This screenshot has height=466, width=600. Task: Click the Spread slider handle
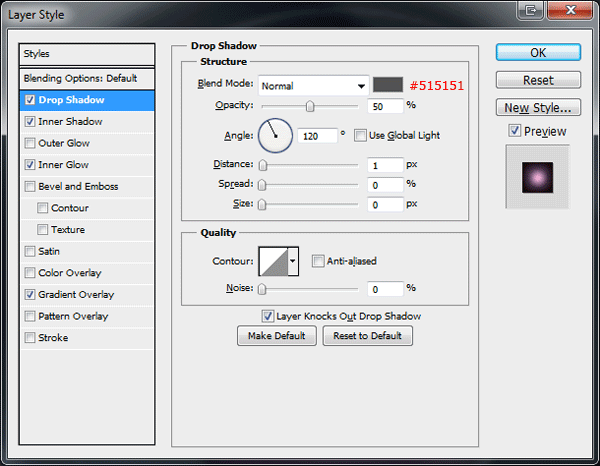(262, 185)
